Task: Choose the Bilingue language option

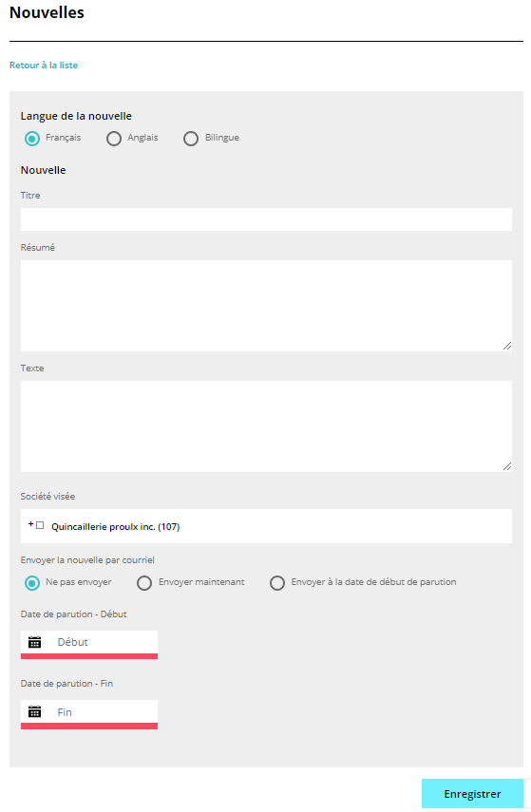Action: pyautogui.click(x=191, y=139)
